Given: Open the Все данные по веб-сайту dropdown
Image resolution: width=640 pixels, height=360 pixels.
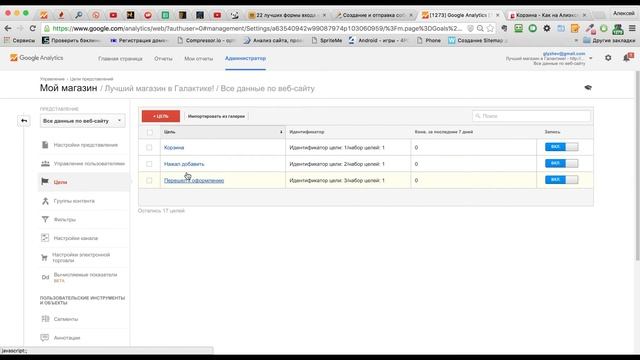Looking at the screenshot, I should coord(82,121).
